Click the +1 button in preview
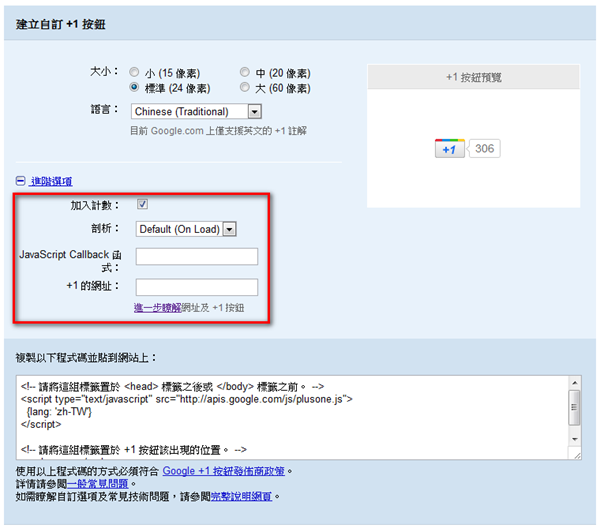 coord(450,149)
